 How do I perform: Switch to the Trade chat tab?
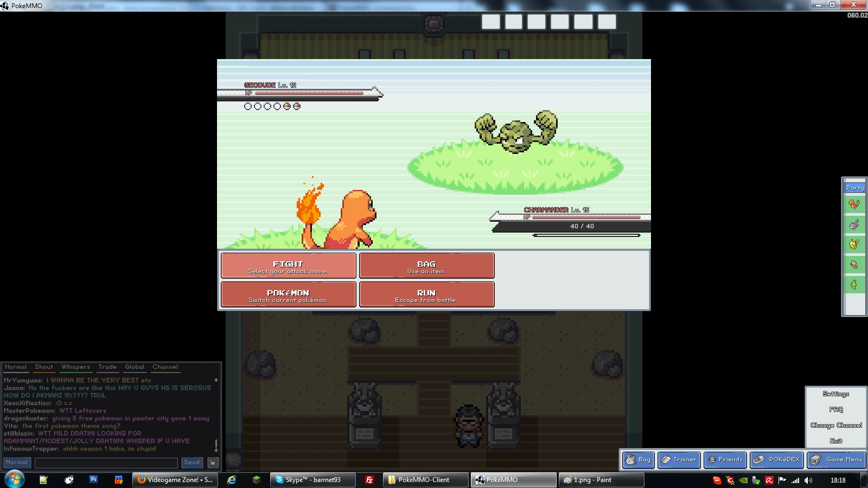click(x=107, y=367)
